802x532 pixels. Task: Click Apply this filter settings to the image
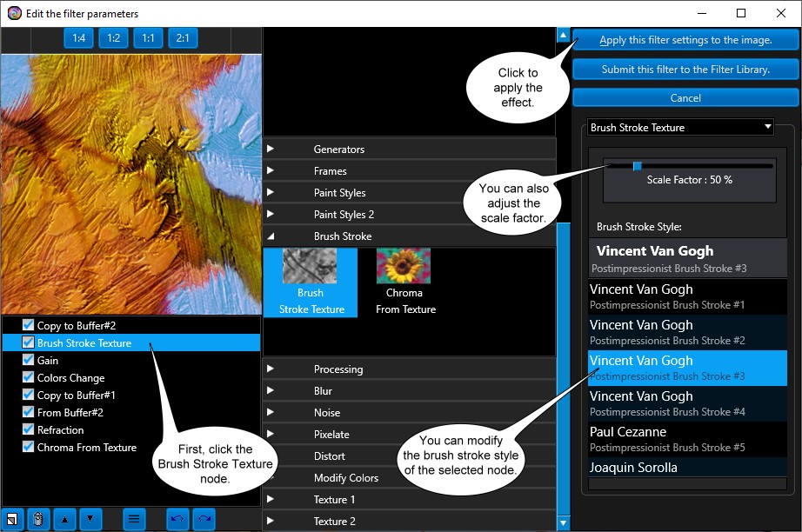[x=685, y=40]
